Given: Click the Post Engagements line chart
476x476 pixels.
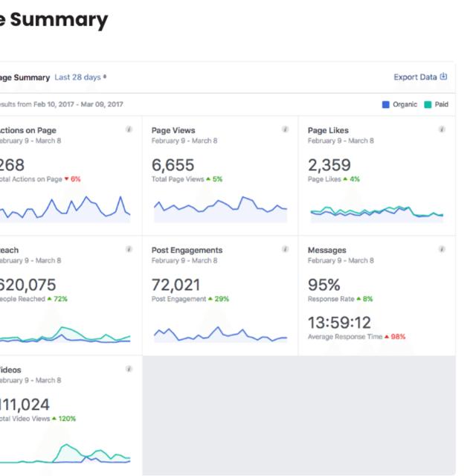Looking at the screenshot, I should coord(220,335).
